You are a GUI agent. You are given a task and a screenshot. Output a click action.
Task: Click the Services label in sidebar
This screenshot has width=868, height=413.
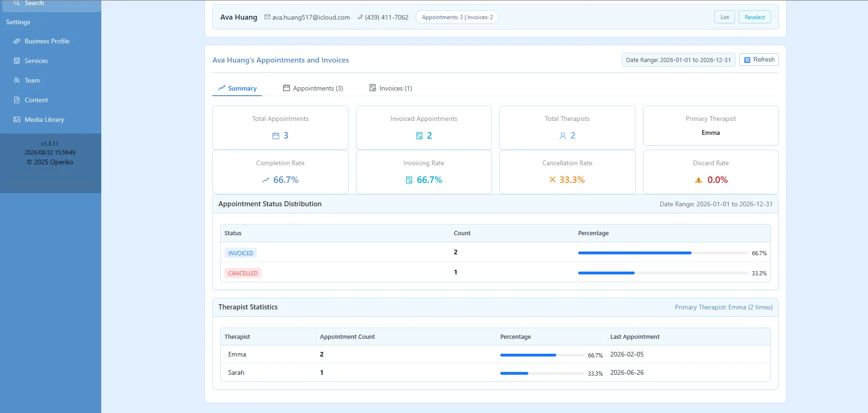tap(36, 61)
